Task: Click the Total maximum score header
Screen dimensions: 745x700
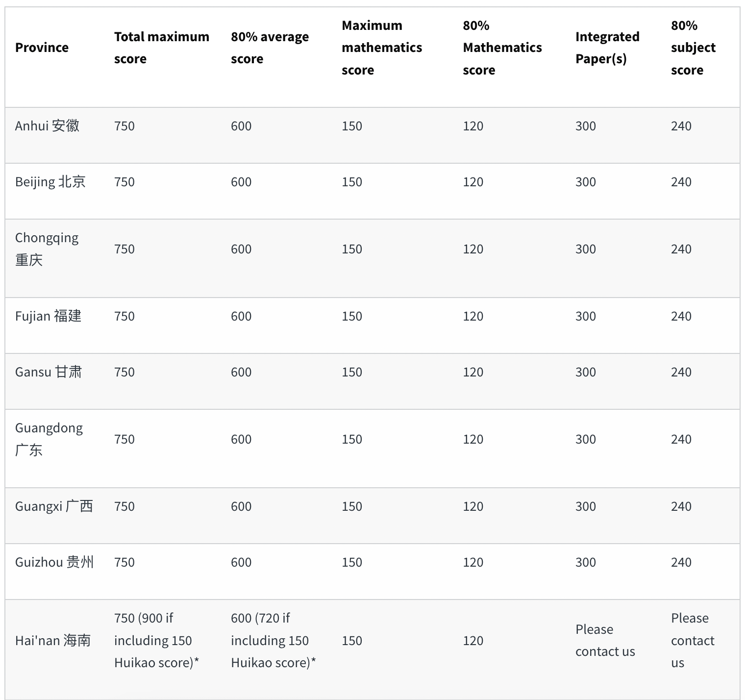Action: (161, 48)
